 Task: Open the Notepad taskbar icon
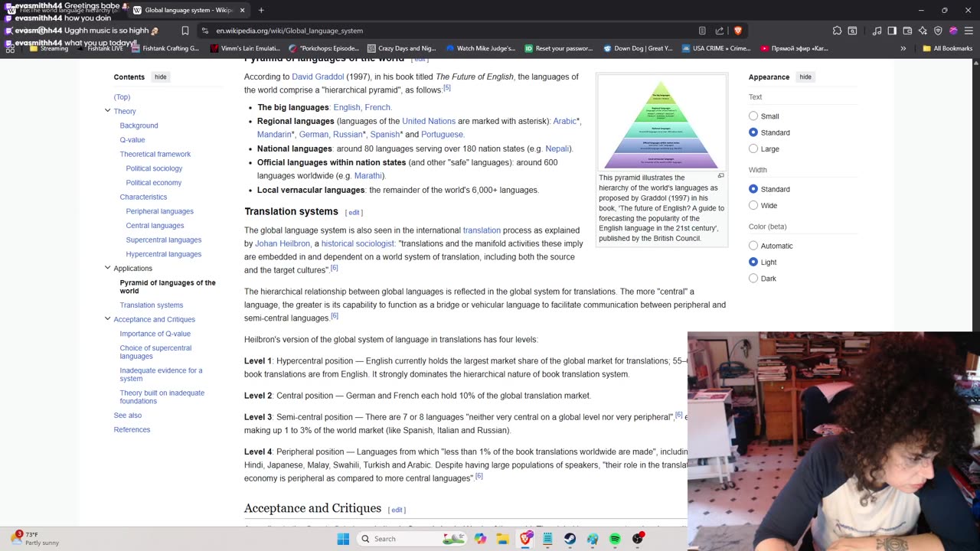pyautogui.click(x=547, y=539)
